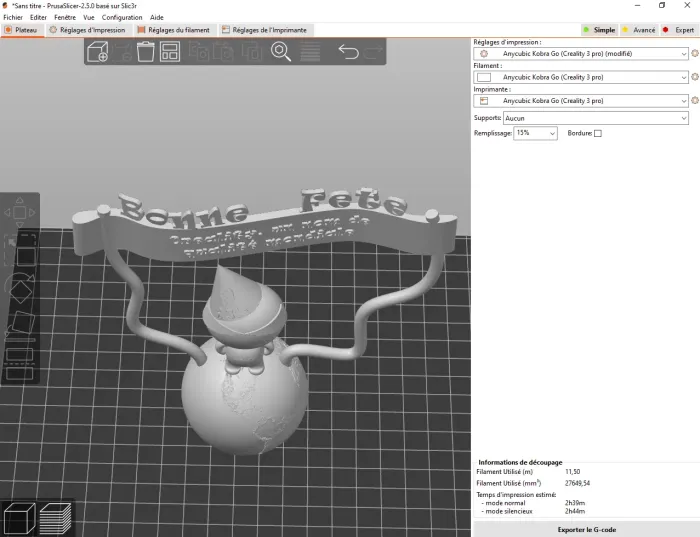Click gear icon beside Filament preset
This screenshot has height=537, width=700.
pyautogui.click(x=695, y=77)
